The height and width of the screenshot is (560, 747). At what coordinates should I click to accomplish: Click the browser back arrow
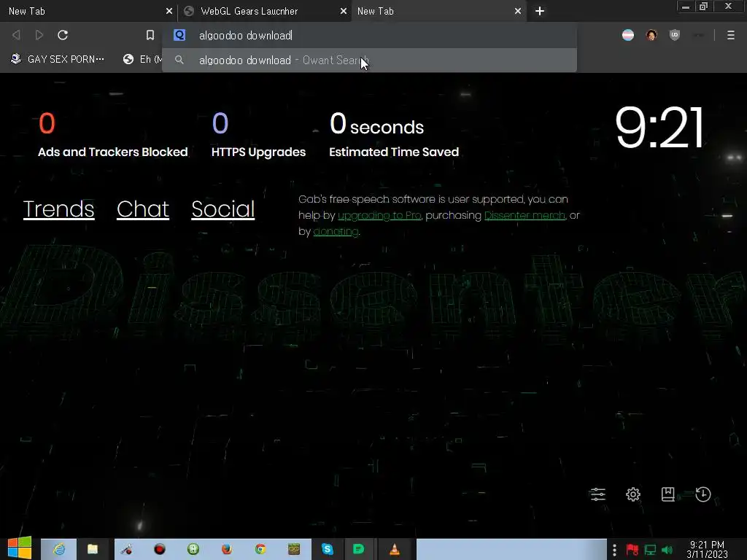tap(16, 35)
